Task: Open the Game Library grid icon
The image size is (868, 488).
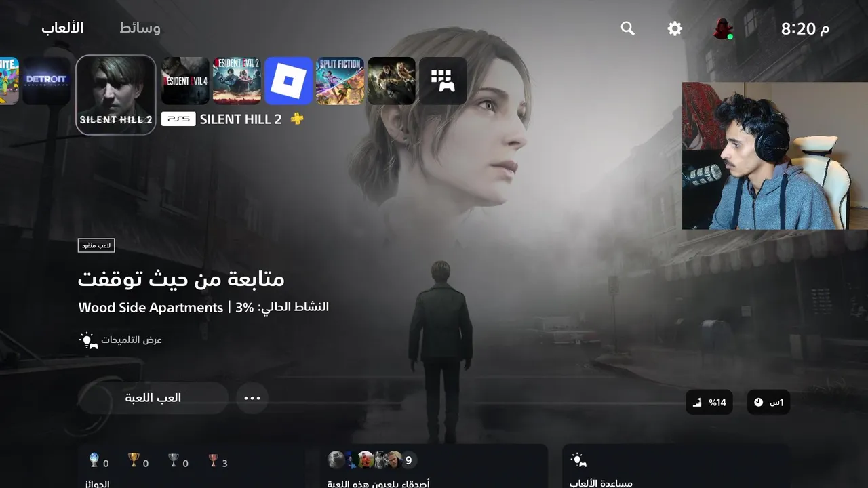Action: point(443,81)
